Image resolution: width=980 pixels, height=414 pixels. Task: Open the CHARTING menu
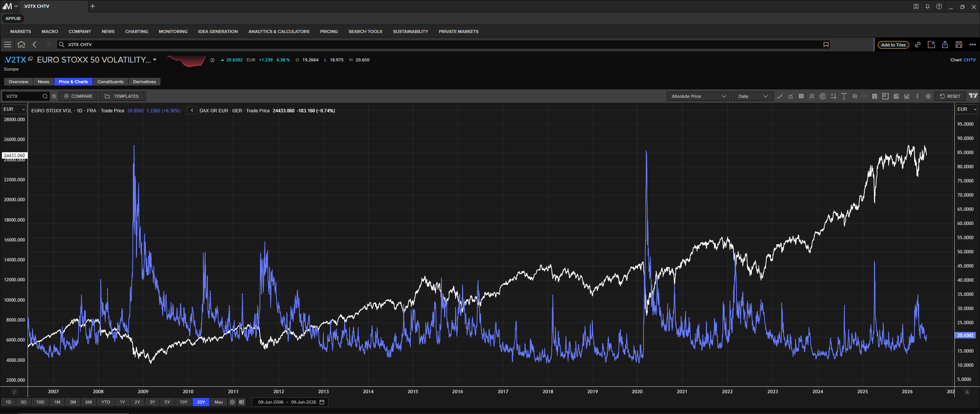pos(136,31)
